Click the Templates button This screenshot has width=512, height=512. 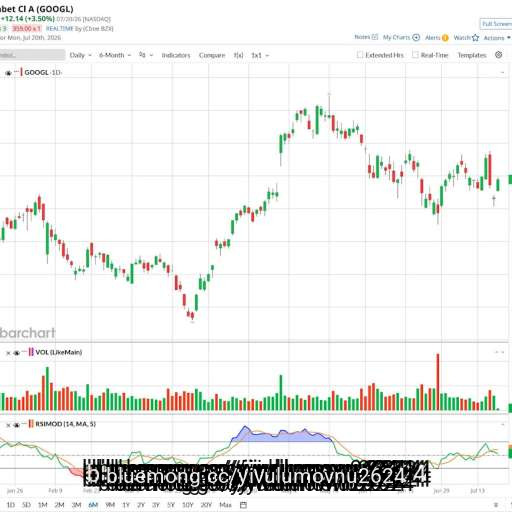click(x=472, y=55)
